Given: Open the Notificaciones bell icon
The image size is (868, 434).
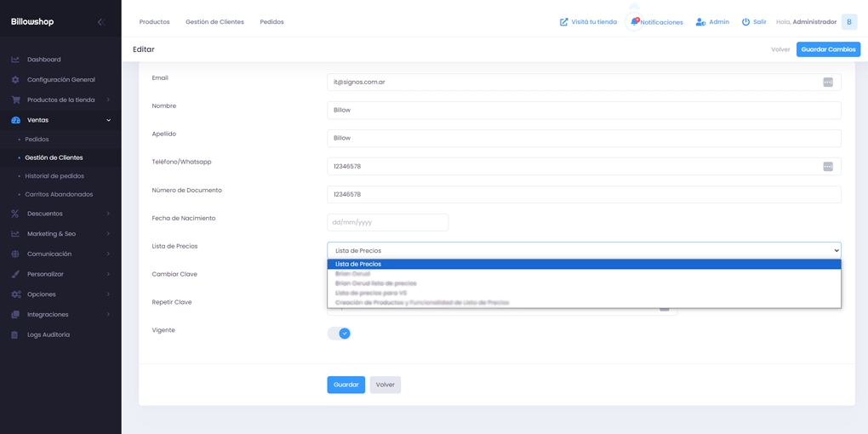Looking at the screenshot, I should click(x=635, y=22).
